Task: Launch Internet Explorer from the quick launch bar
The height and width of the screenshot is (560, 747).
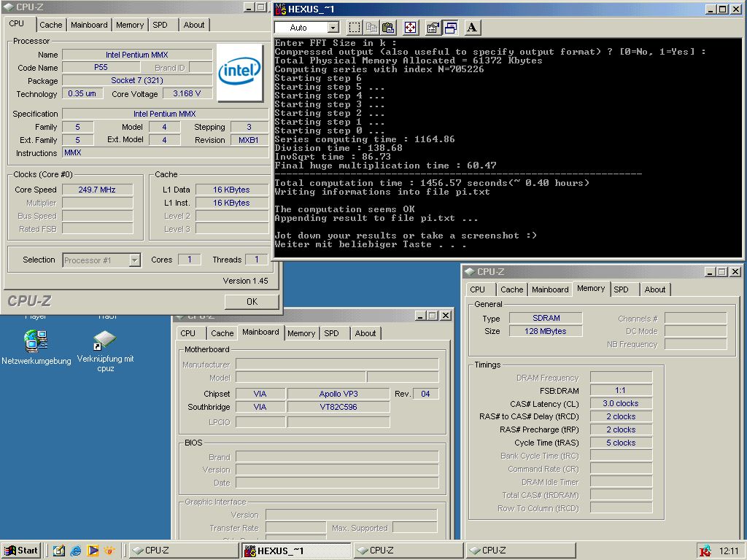Action: coord(76,551)
